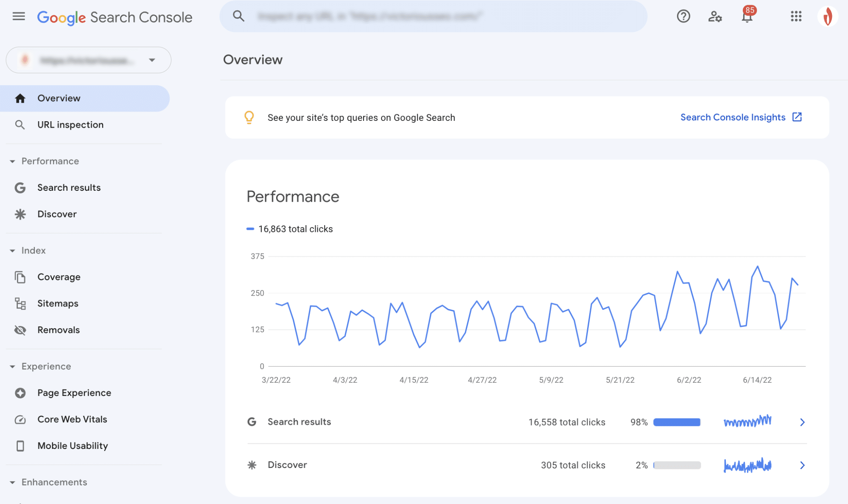848x504 pixels.
Task: Click the 305 total clicks value
Action: click(x=573, y=465)
